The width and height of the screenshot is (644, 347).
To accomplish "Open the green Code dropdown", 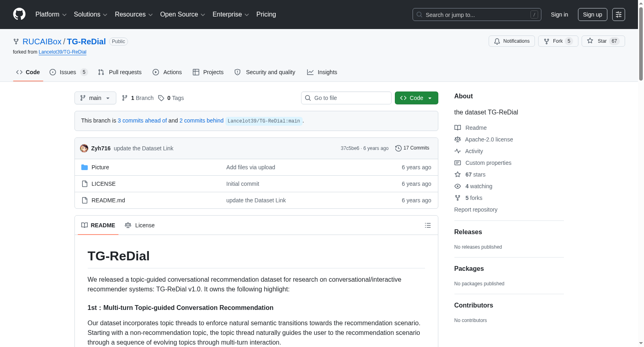I will coord(417,98).
